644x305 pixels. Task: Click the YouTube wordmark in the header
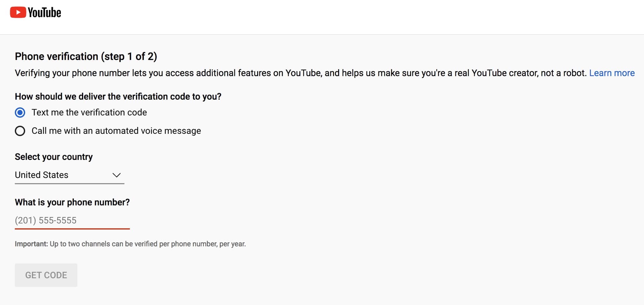coord(44,12)
